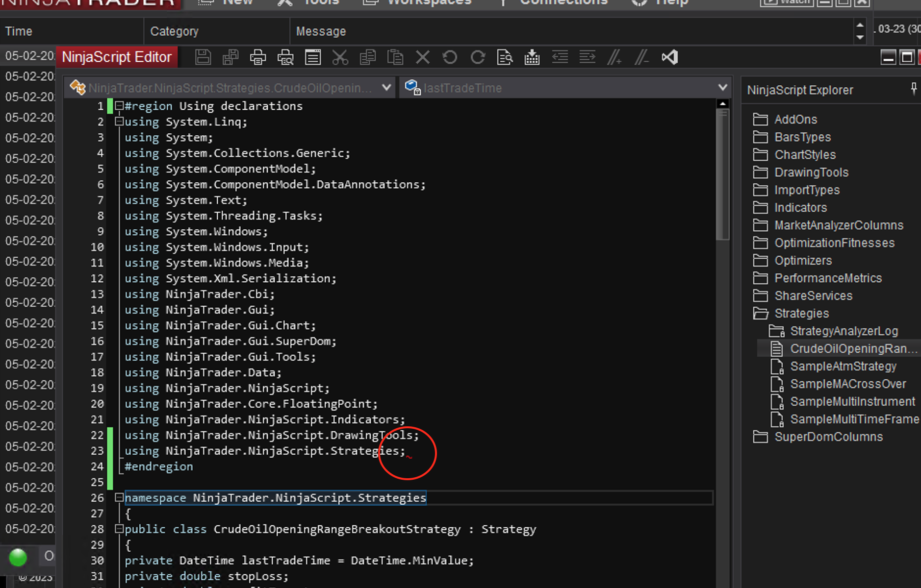Collapse the namespace block at line 26
This screenshot has width=921, height=588.
[x=119, y=498]
